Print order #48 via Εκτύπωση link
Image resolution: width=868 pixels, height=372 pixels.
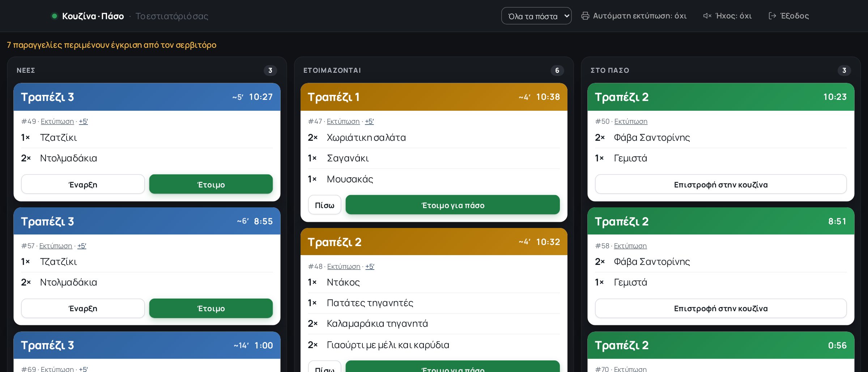pos(344,266)
